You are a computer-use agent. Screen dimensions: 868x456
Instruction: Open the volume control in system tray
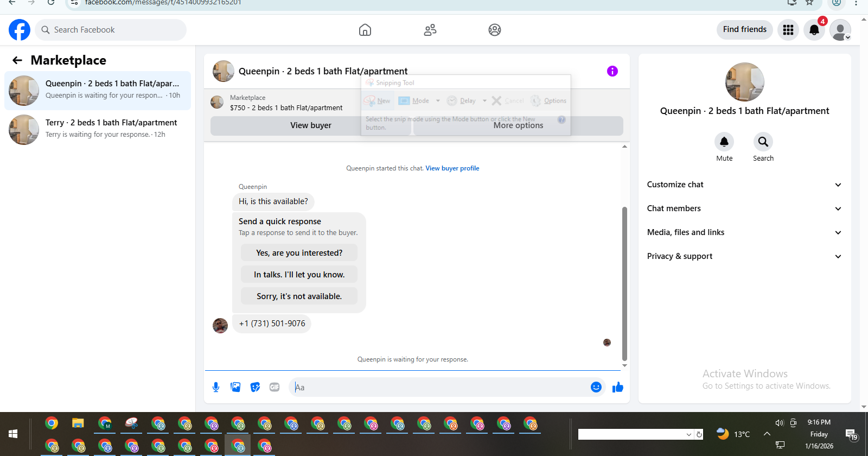point(780,423)
